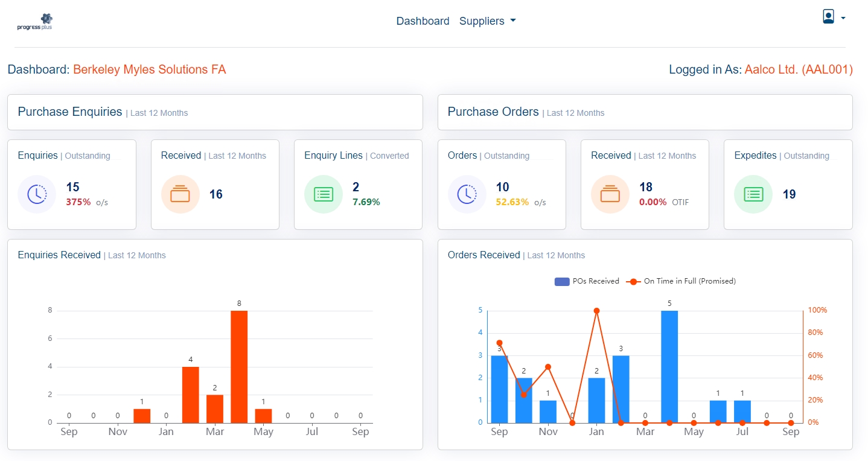Screen dimensions: 868x461
Task: Select the clock icon on Enquiries Outstanding card
Action: [x=37, y=194]
